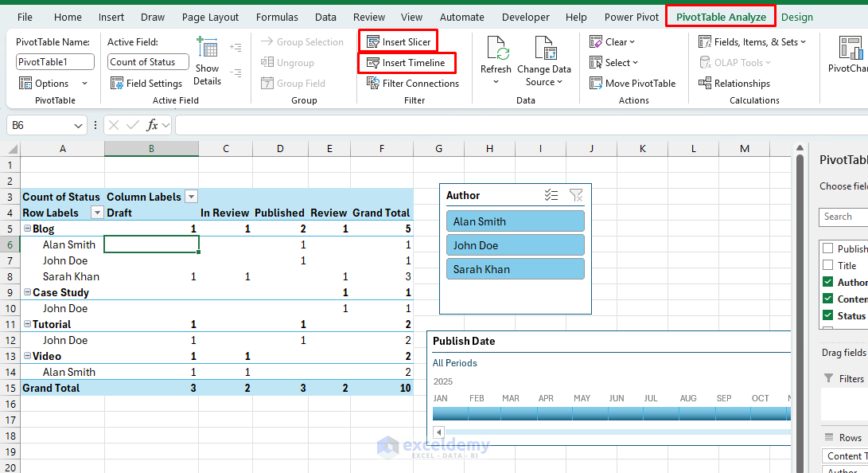Screen dimensions: 868x473
Task: Click the Expand Field plus icon
Action: (235, 48)
